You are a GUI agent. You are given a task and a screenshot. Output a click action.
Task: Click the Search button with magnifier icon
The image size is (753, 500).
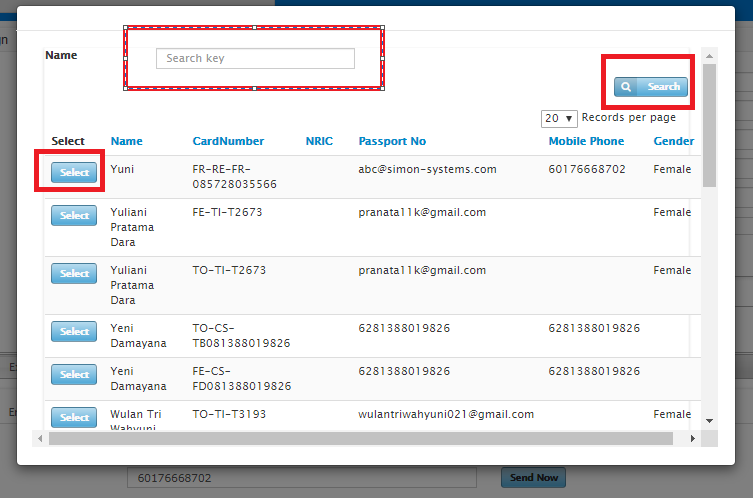(x=651, y=87)
